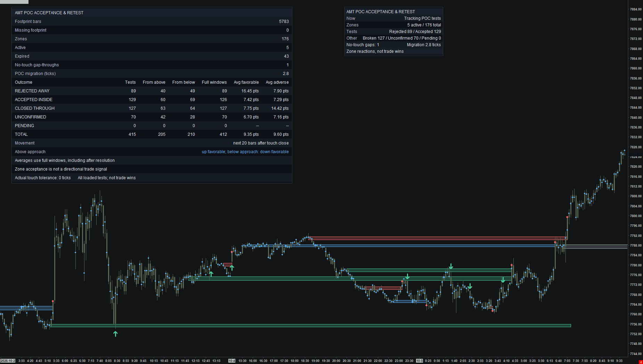Click the Missing footprint row label

[x=31, y=30]
